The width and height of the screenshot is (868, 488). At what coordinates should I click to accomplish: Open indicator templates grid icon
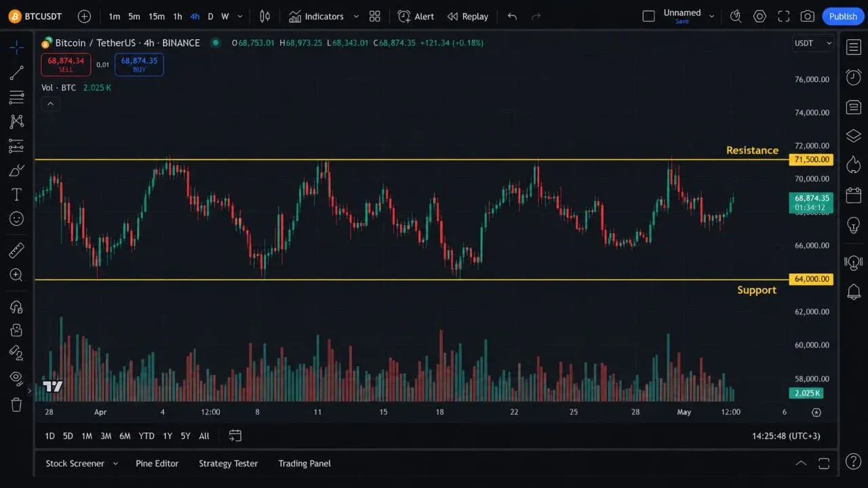(374, 16)
